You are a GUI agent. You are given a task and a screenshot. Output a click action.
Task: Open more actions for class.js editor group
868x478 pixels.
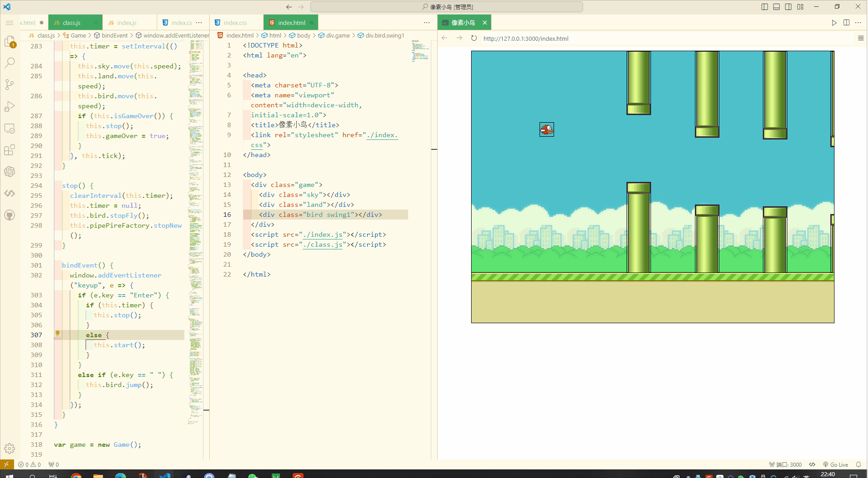click(199, 23)
